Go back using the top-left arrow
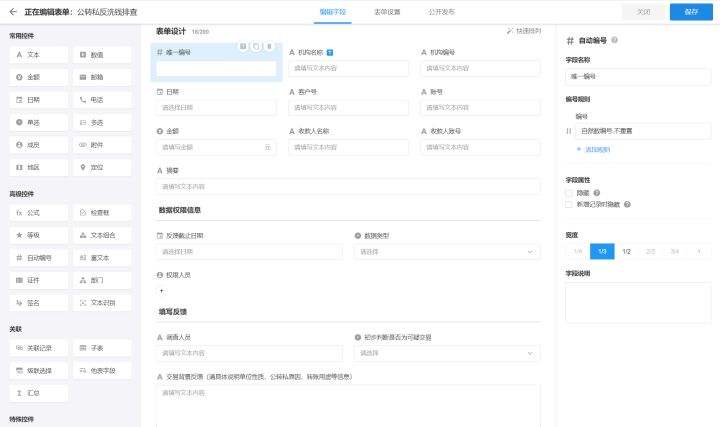720x427 pixels. (x=13, y=12)
